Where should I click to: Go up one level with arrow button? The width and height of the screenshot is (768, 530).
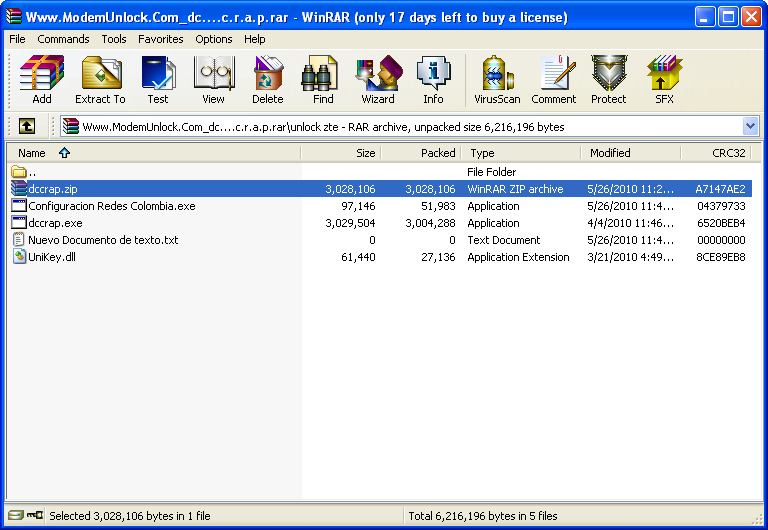pyautogui.click(x=27, y=126)
